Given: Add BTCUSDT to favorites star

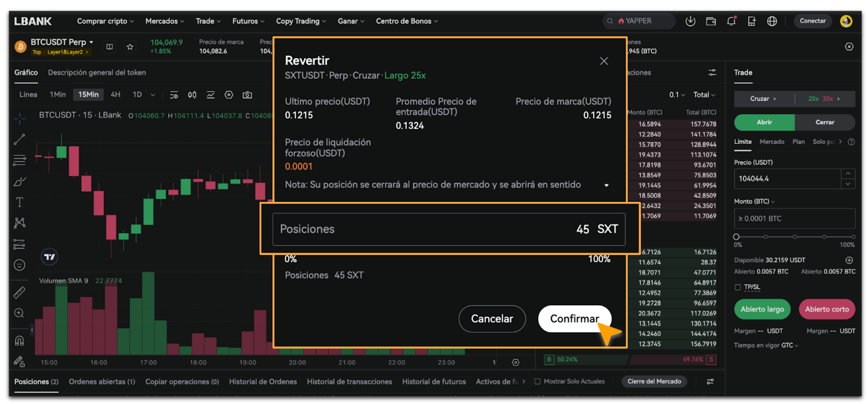Looking at the screenshot, I should [x=130, y=47].
